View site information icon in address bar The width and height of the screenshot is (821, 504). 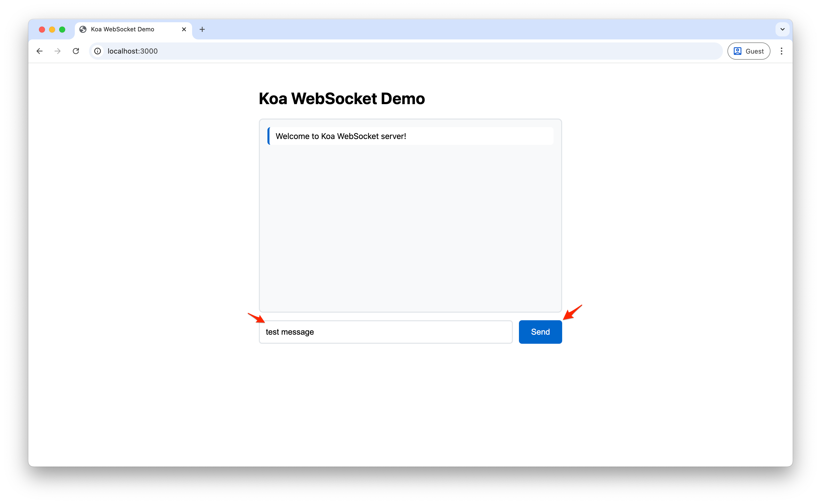pos(98,51)
